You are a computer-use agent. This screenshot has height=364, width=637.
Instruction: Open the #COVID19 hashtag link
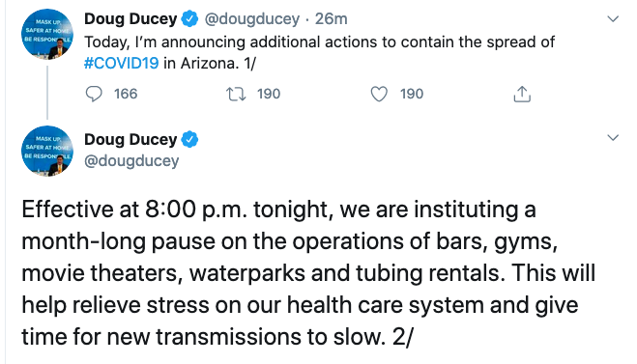point(121,64)
